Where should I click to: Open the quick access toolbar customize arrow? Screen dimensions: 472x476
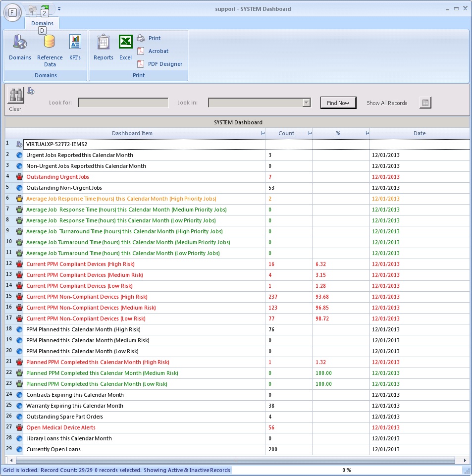click(59, 9)
